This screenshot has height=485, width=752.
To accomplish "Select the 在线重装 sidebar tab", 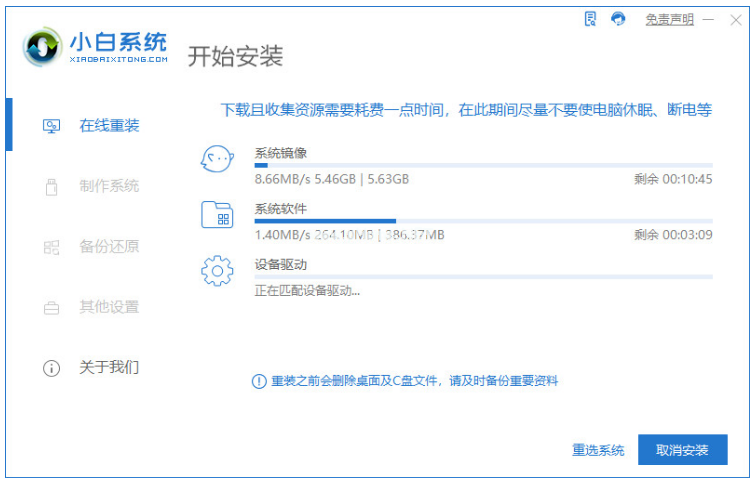I will [109, 126].
